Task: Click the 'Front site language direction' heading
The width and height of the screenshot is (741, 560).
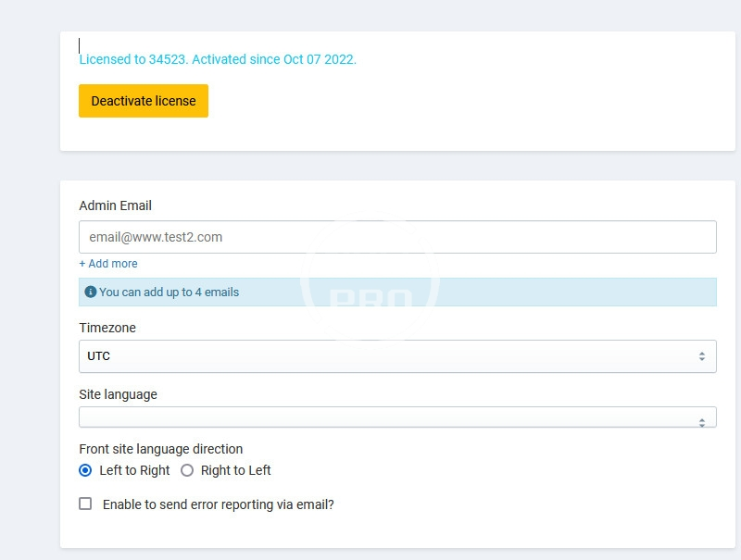Action: [x=160, y=449]
